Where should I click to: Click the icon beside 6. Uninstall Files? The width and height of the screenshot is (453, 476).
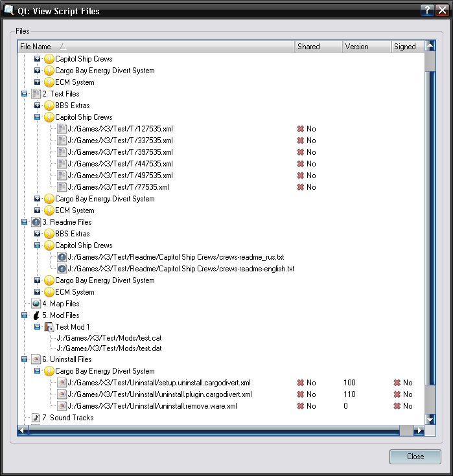(x=36, y=359)
